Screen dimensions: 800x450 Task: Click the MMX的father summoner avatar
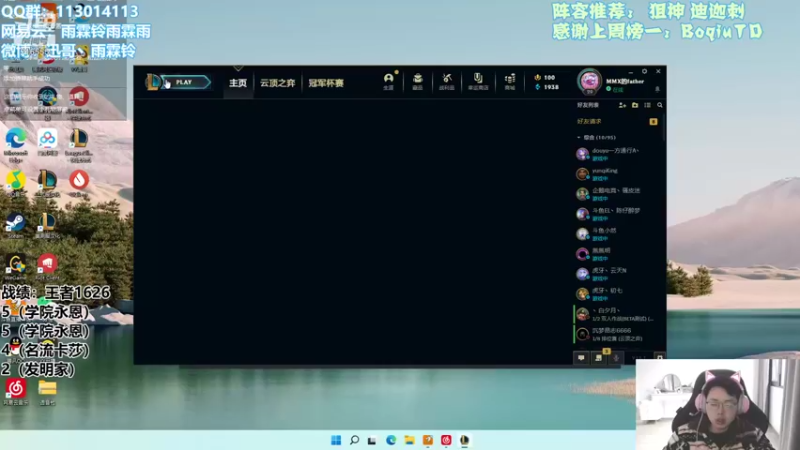coord(589,81)
